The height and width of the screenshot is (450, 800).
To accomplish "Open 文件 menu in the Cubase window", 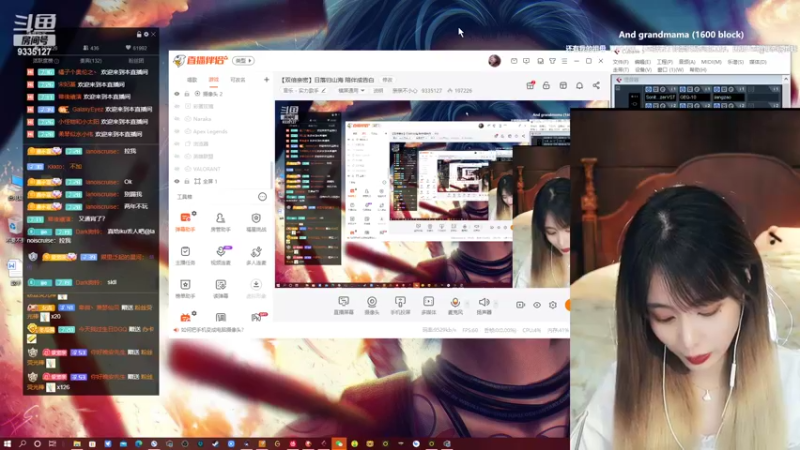I will [x=620, y=62].
